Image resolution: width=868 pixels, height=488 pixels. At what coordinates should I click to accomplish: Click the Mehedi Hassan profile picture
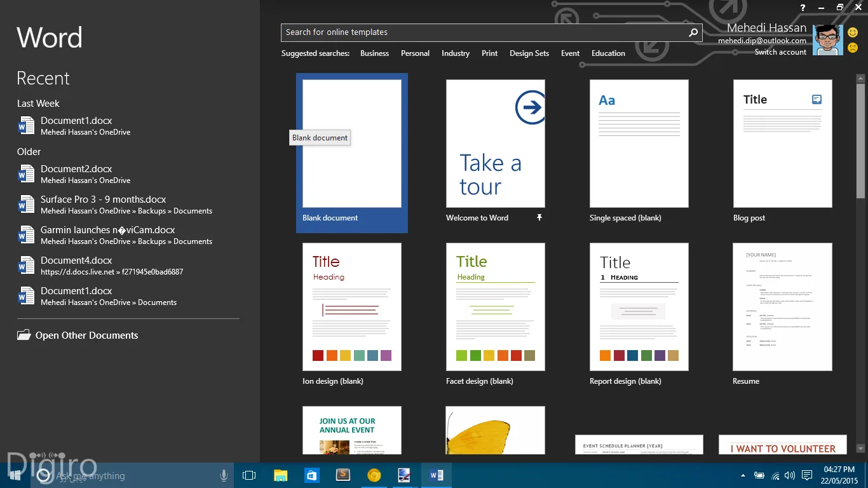tap(828, 40)
